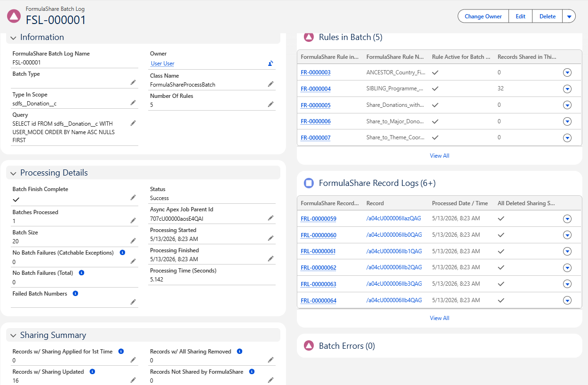Click the Edit button
The width and height of the screenshot is (588, 385).
click(x=520, y=16)
